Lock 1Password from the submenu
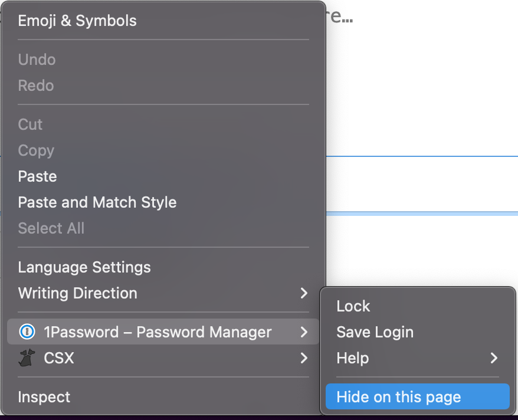The image size is (518, 420). tap(353, 306)
